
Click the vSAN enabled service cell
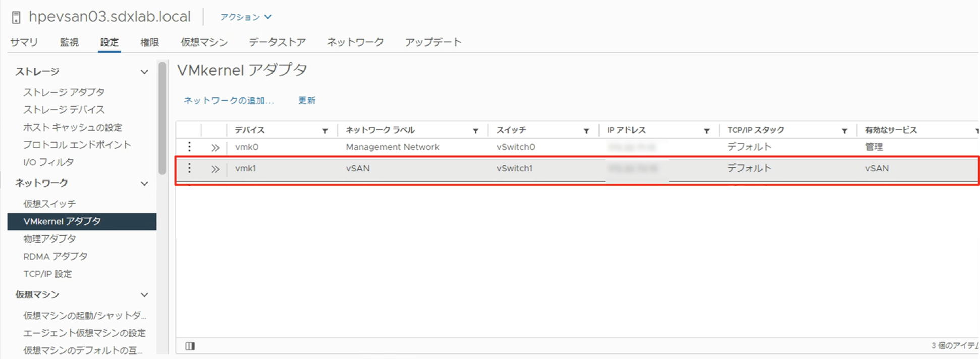(877, 168)
